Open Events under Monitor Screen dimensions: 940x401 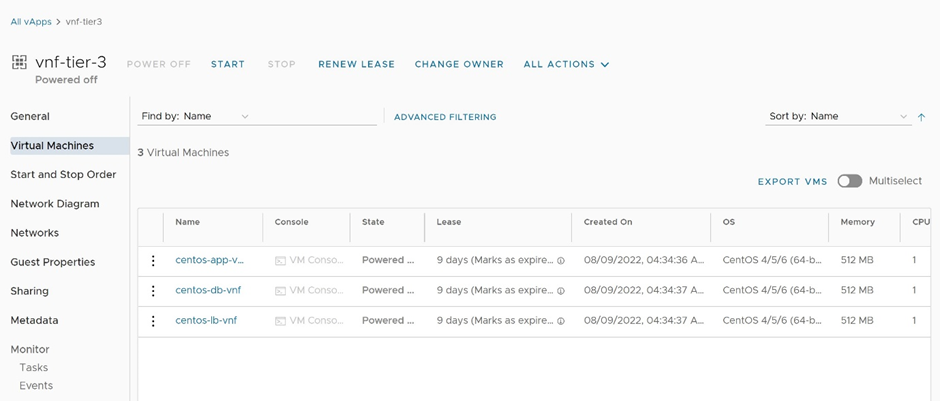point(36,385)
